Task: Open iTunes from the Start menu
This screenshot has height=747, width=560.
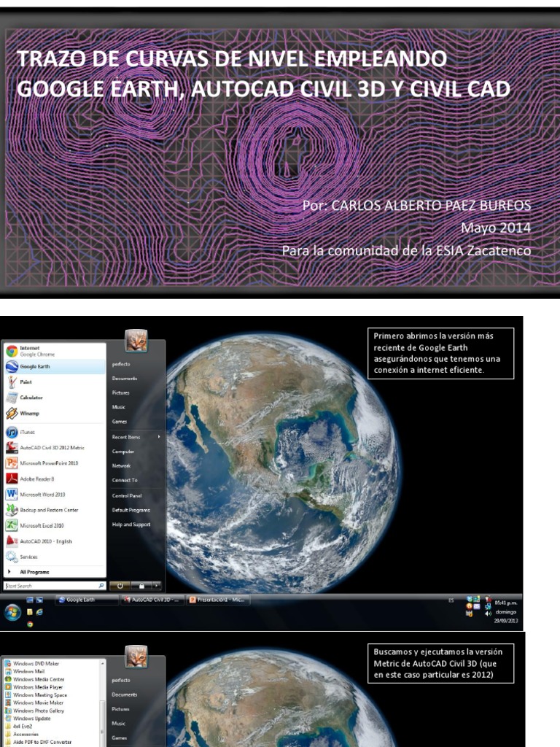Action: point(54,432)
